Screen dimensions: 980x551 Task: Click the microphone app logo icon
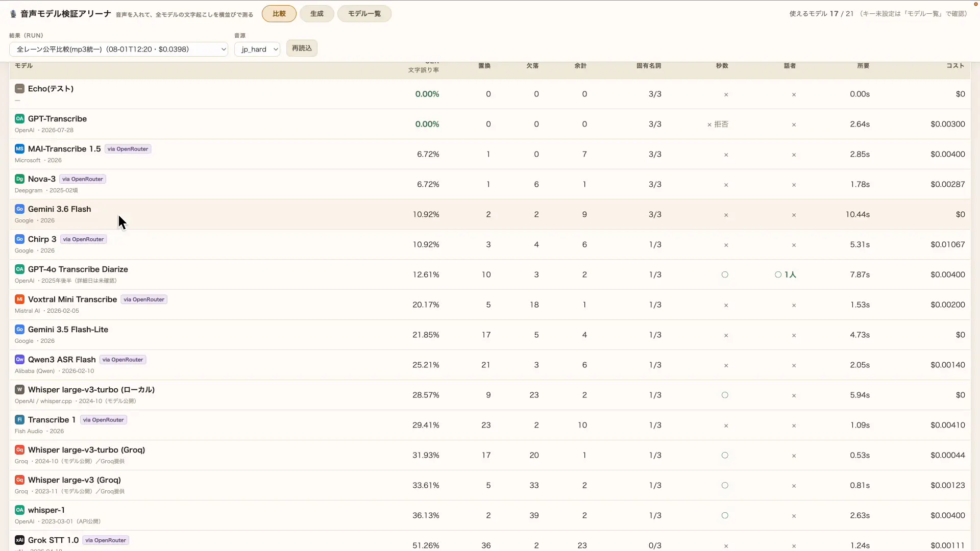coord(13,14)
